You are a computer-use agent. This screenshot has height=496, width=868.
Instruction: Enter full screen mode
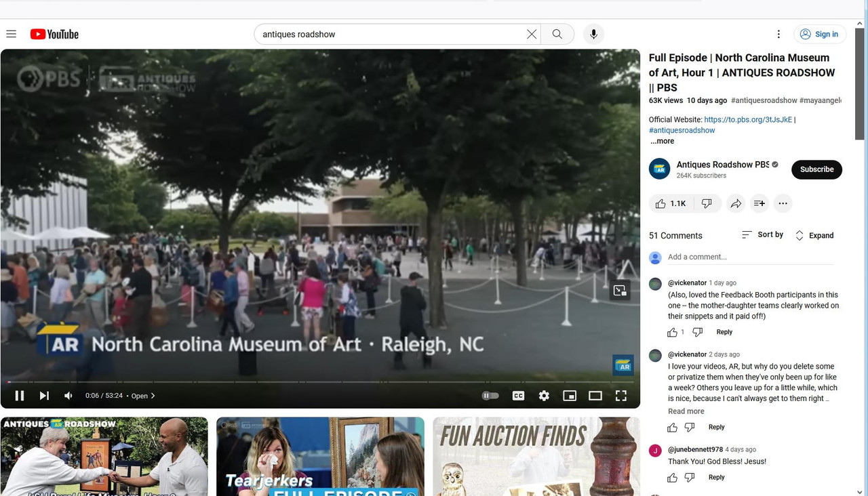click(x=620, y=396)
